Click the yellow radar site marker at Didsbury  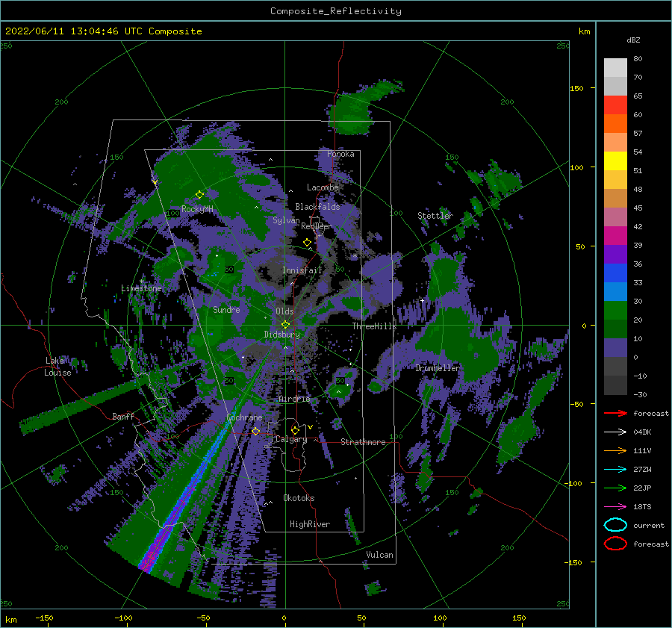click(x=285, y=325)
